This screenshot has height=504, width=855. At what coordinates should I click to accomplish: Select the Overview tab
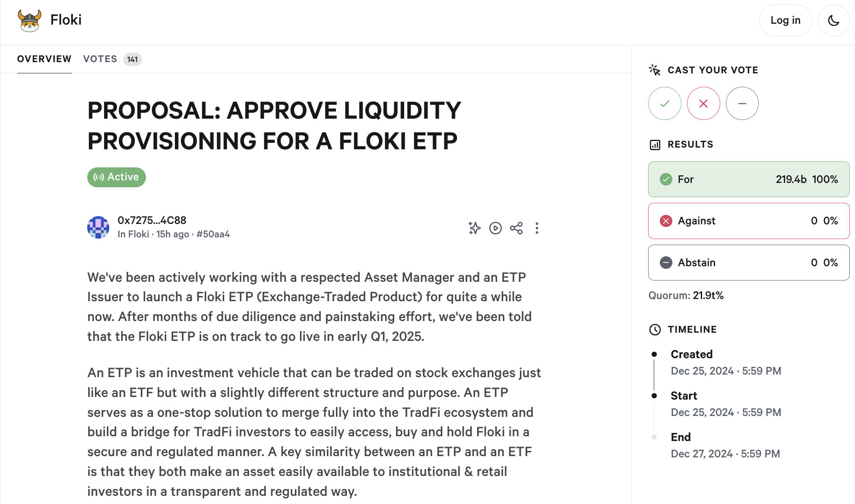tap(44, 59)
